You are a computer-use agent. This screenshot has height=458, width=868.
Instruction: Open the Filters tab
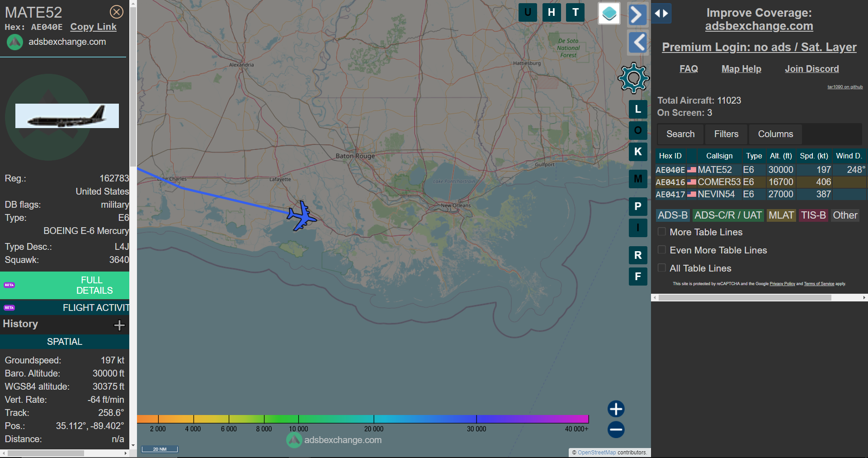(726, 134)
